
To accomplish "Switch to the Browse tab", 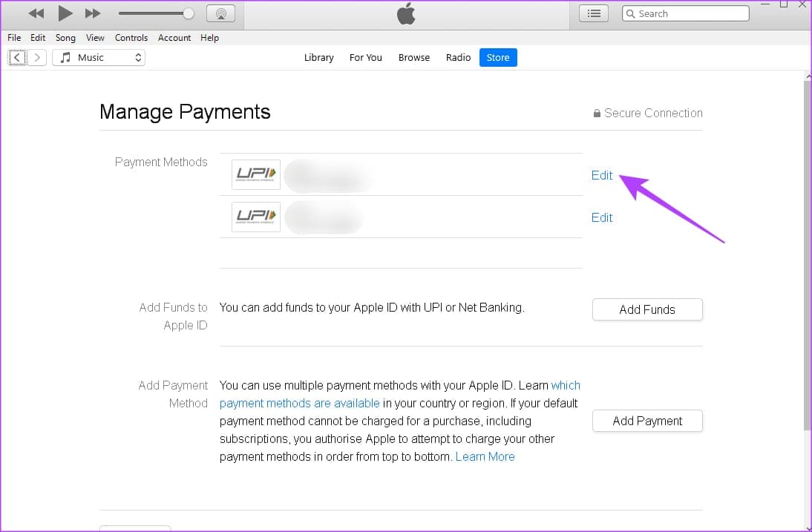I will 413,57.
